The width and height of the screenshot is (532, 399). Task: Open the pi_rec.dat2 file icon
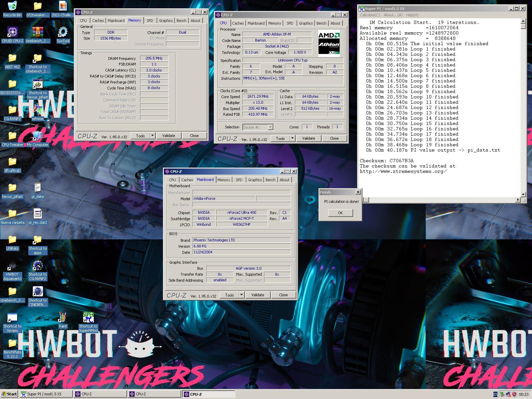38,216
